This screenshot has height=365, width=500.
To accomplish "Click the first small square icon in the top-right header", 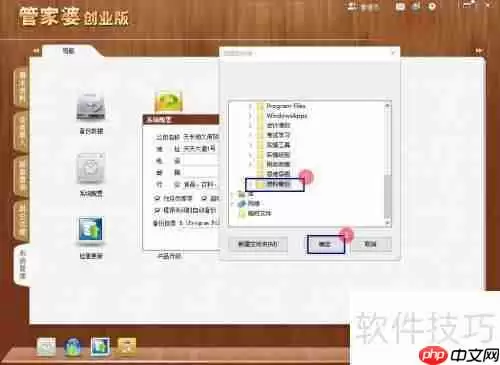I will click(x=400, y=6).
